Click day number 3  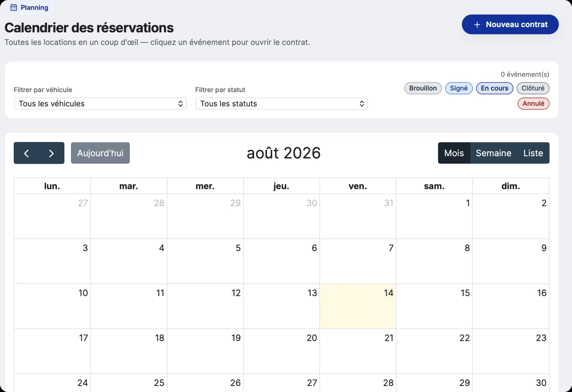(x=85, y=248)
